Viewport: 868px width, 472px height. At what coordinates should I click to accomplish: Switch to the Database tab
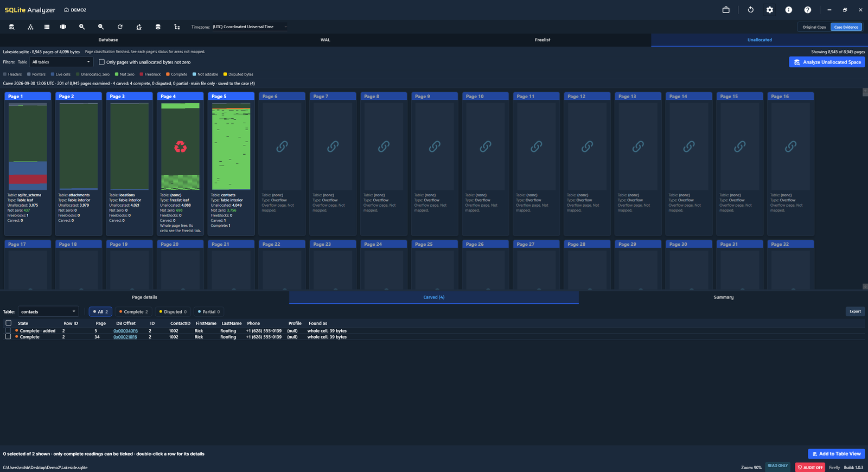point(108,40)
